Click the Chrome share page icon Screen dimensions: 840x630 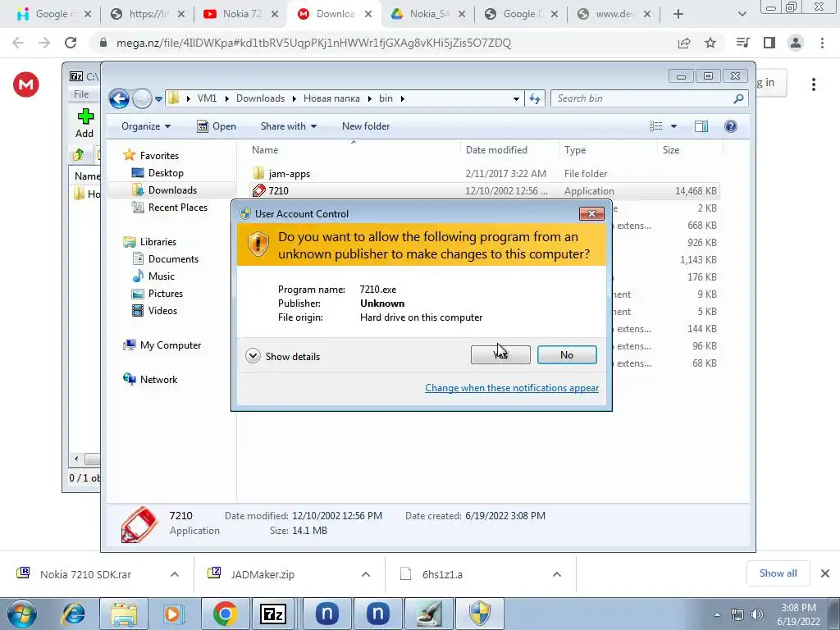[684, 43]
